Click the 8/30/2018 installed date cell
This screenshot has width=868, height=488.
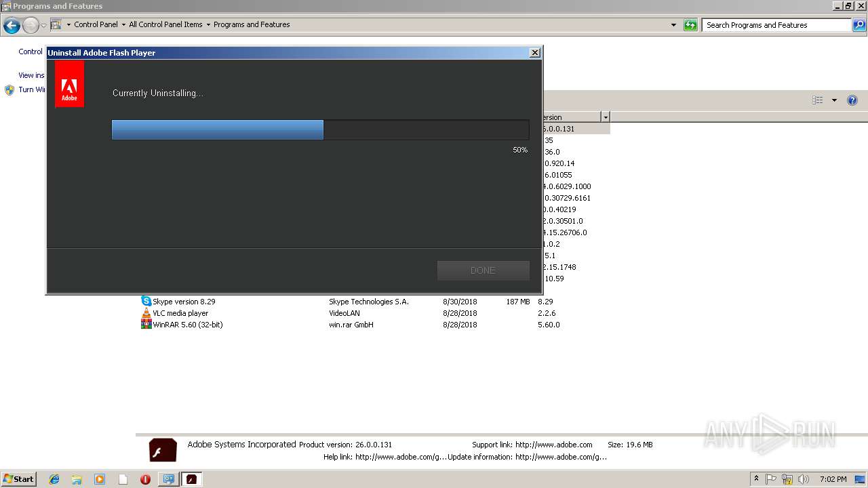coord(460,302)
